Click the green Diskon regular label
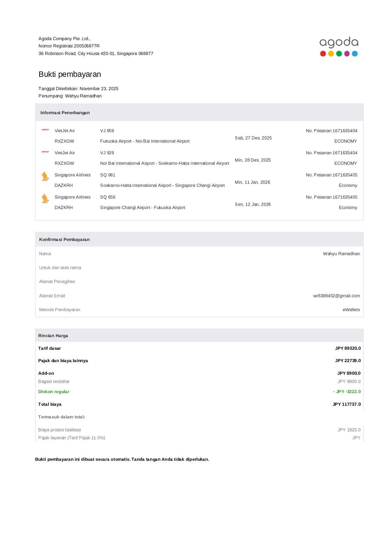 pos(54,392)
